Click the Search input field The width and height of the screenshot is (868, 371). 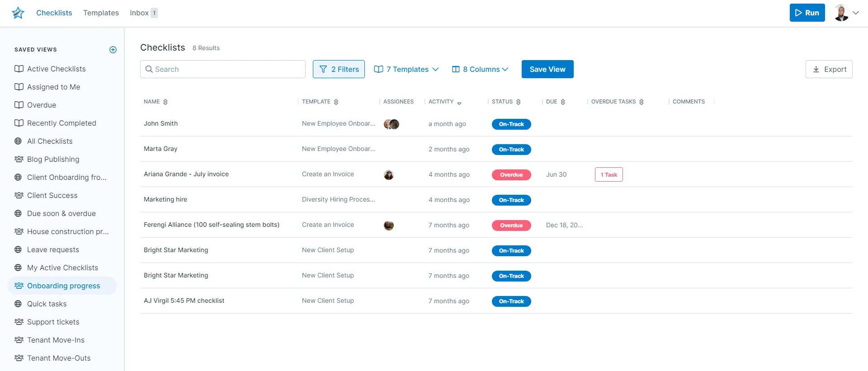(223, 69)
